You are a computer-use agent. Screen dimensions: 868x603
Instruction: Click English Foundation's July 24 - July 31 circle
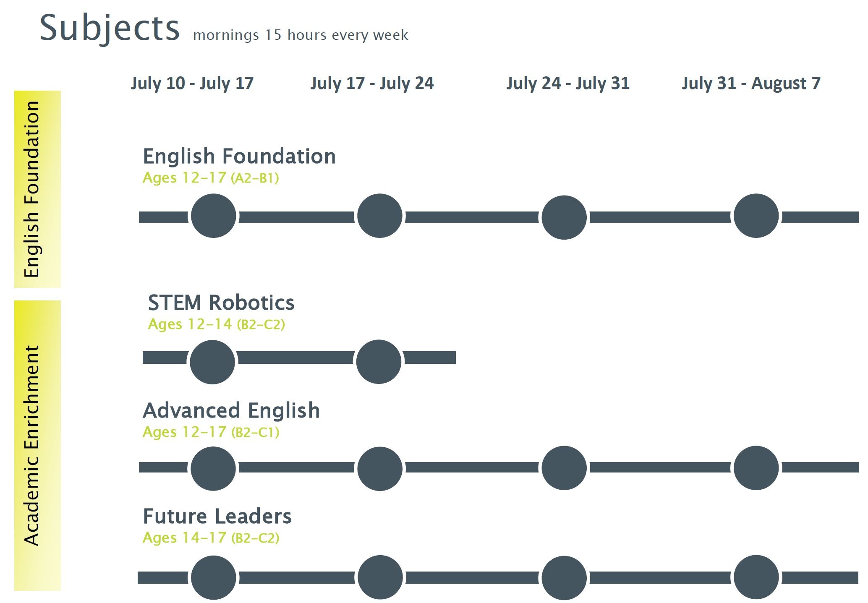[564, 217]
